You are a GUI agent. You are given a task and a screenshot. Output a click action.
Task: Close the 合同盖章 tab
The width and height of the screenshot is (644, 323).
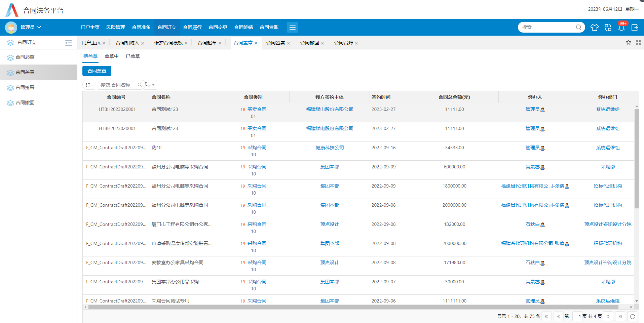tap(256, 43)
